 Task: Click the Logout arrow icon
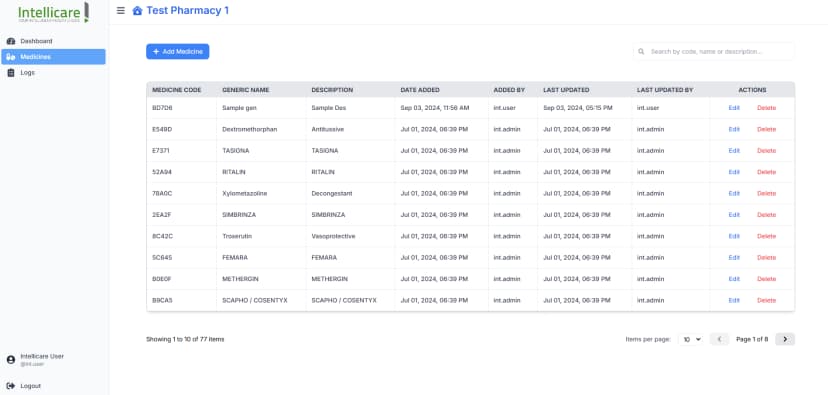click(11, 386)
